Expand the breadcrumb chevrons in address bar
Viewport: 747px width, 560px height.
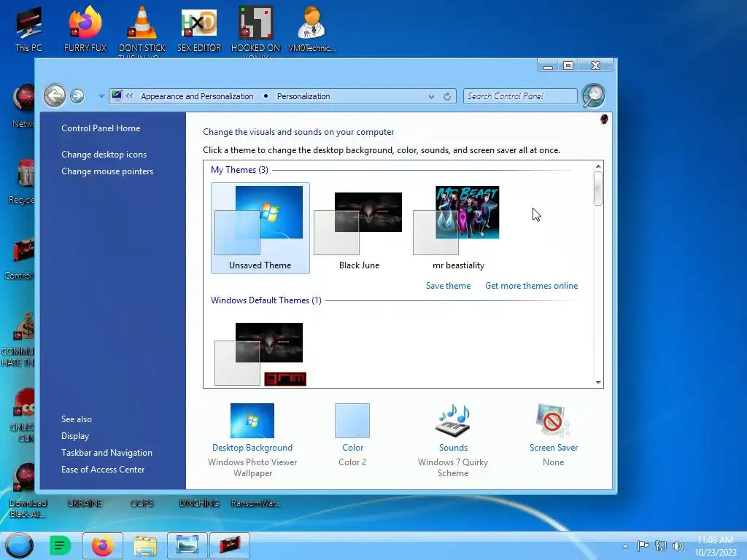(x=130, y=96)
